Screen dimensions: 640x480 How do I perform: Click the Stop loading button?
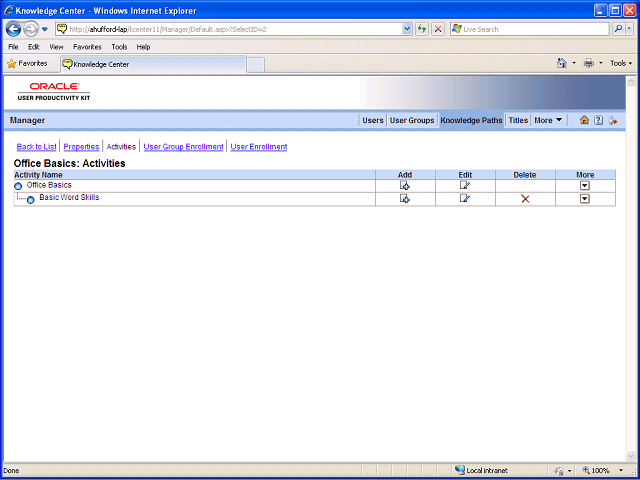tap(438, 29)
